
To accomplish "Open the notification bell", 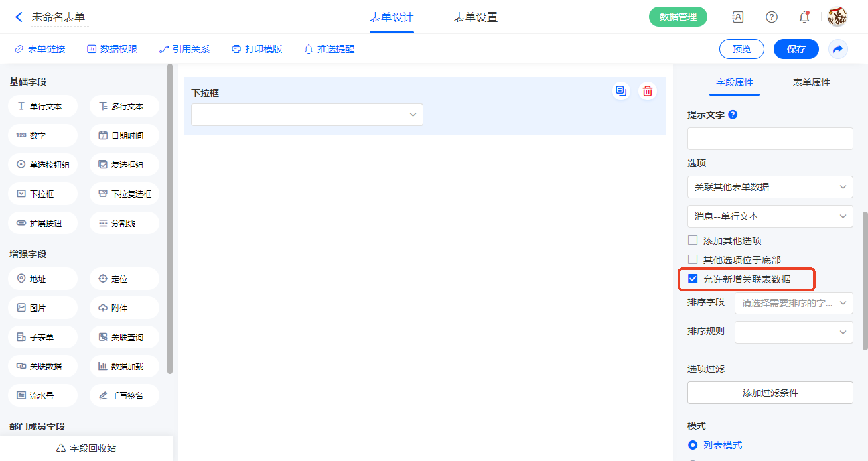I will [x=804, y=17].
